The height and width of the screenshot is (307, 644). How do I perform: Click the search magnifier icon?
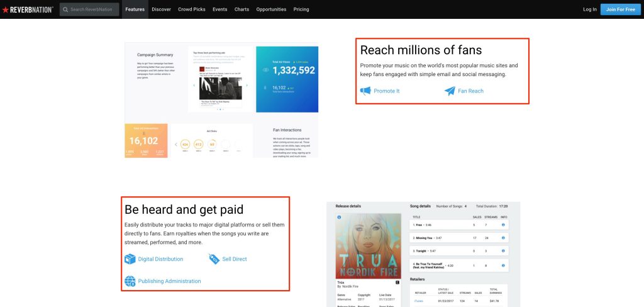pos(65,9)
